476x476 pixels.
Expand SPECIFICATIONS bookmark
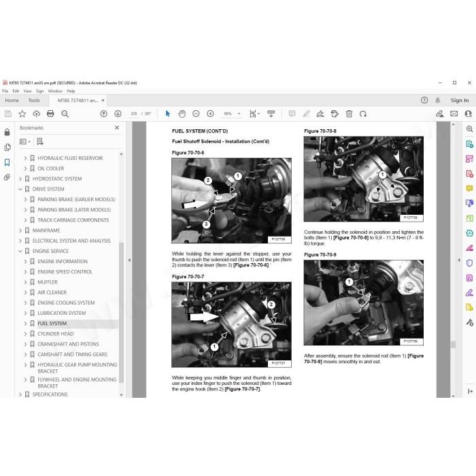pos(20,394)
